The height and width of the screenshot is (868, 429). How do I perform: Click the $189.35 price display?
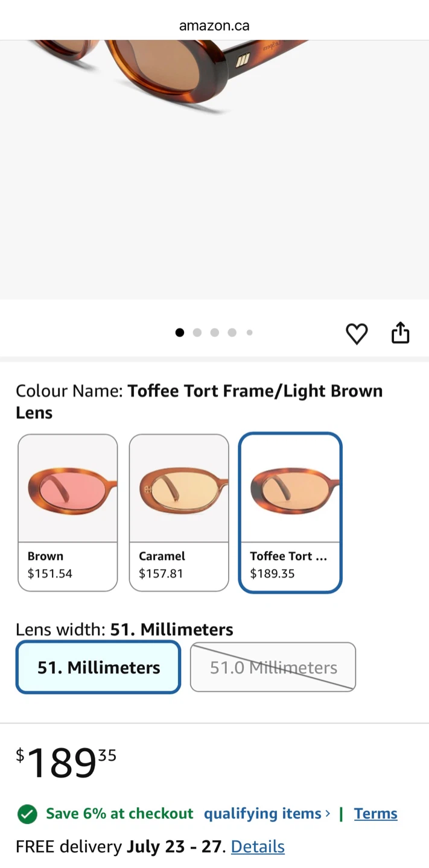(66, 763)
